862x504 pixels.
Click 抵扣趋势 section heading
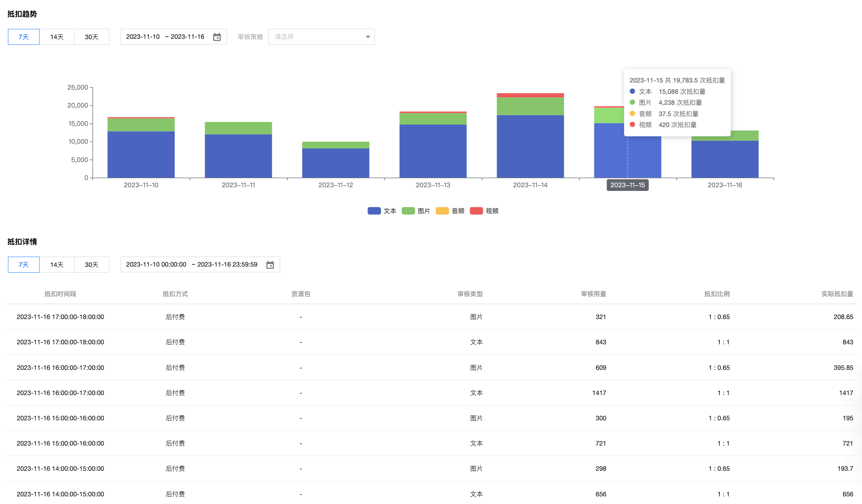point(22,14)
